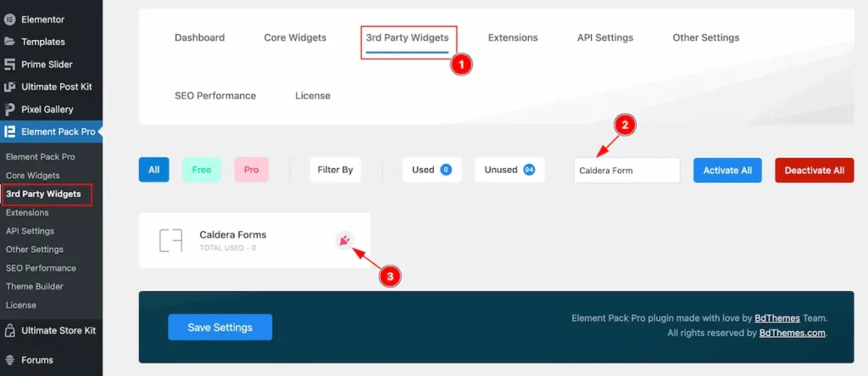Viewport: 868px width, 376px height.
Task: Open the Forums sidebar icon
Action: 9,360
